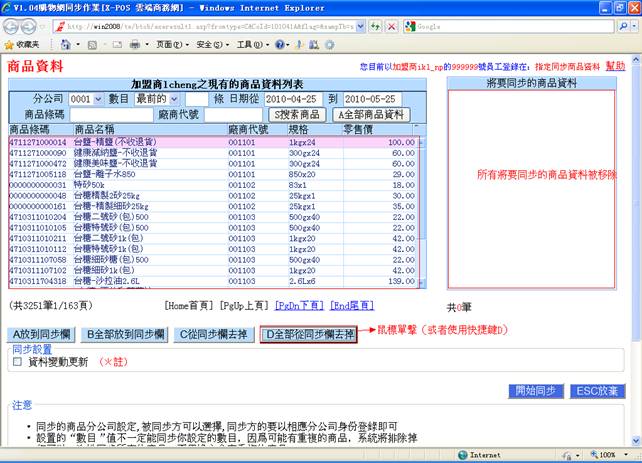Screen dimensions: 642x463
Task: Open the 100% zoom level control
Action: click(610, 454)
